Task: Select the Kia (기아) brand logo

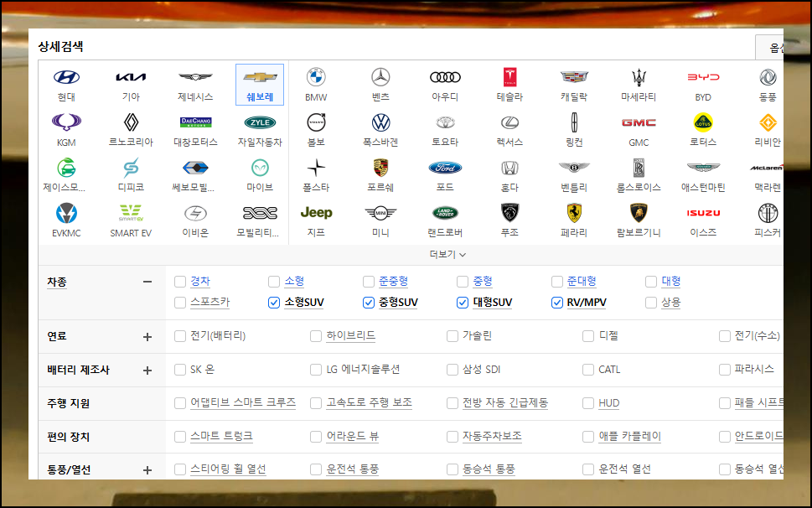Action: [x=131, y=77]
